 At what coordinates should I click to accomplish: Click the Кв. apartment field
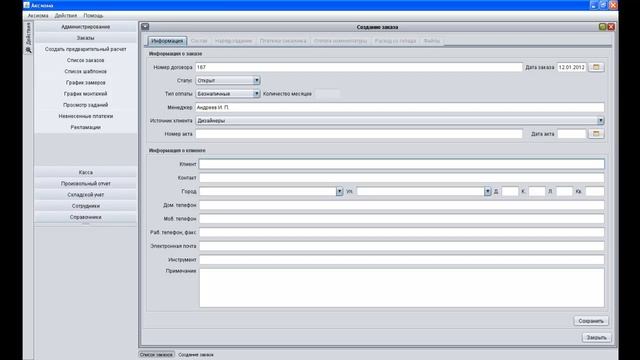(x=595, y=191)
